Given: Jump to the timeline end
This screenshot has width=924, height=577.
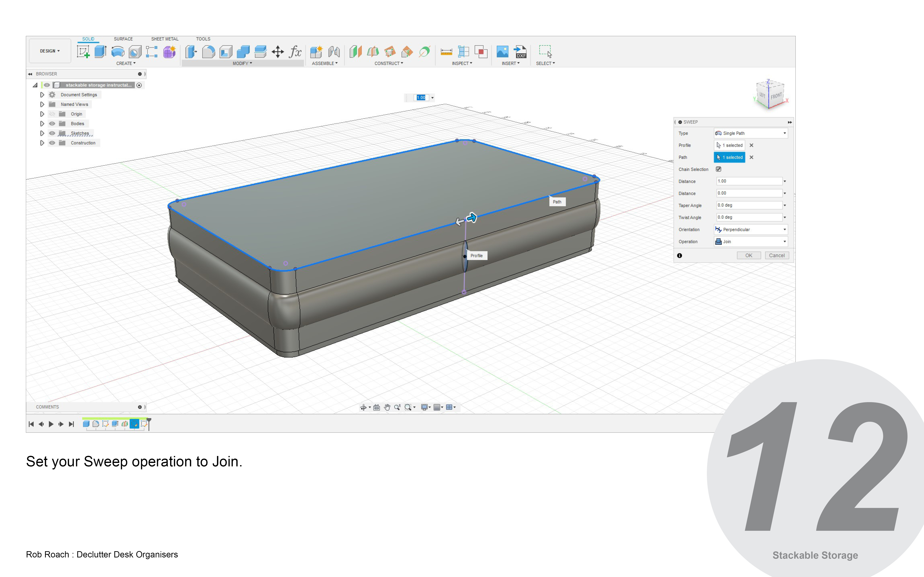Looking at the screenshot, I should coord(71,424).
